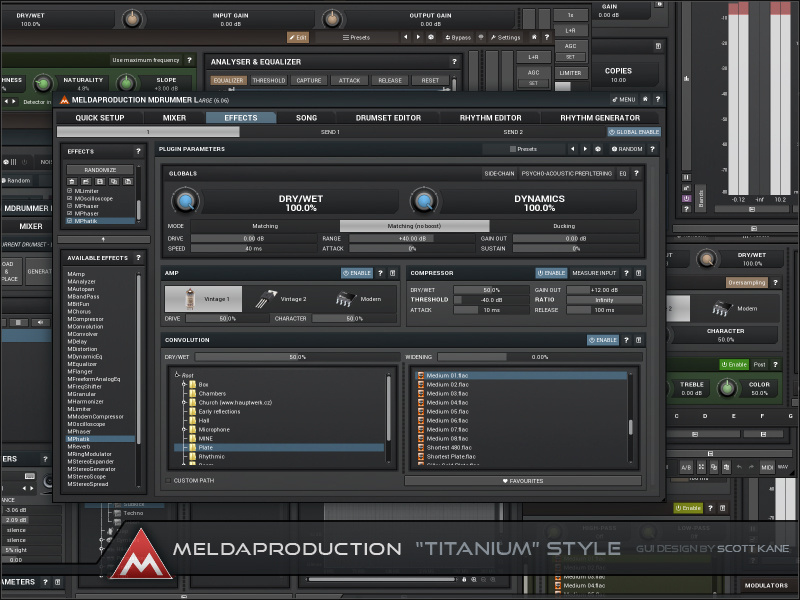The height and width of the screenshot is (600, 800).
Task: Check the Custom Path checkbox
Action: [169, 481]
